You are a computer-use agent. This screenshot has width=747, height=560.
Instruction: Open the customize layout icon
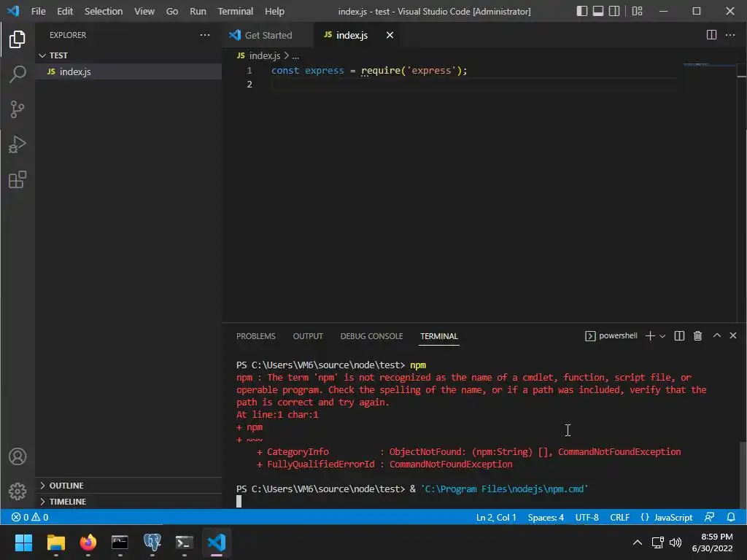(x=637, y=11)
